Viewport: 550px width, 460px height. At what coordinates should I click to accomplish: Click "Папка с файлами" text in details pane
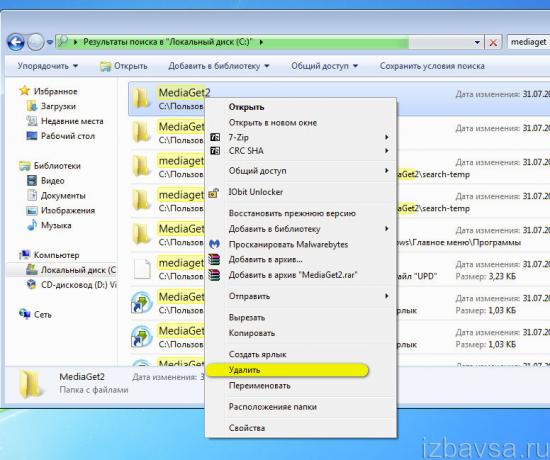(94, 390)
